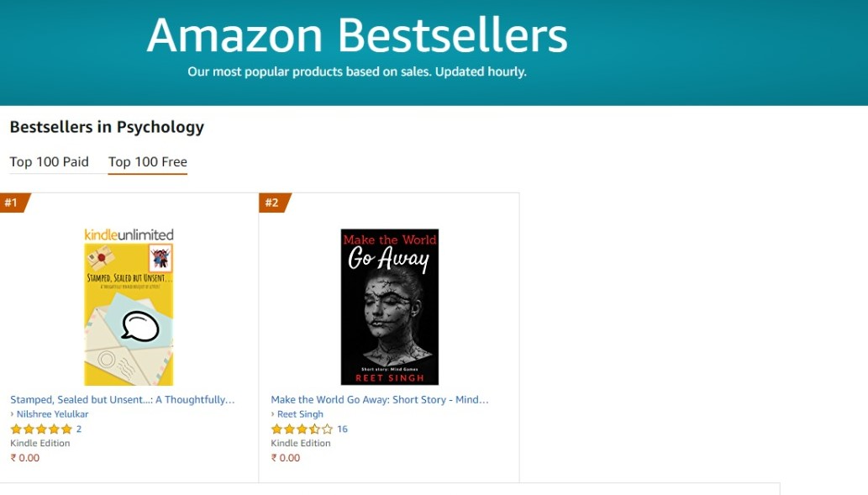
Task: Click the #2 rank badge
Action: [272, 203]
